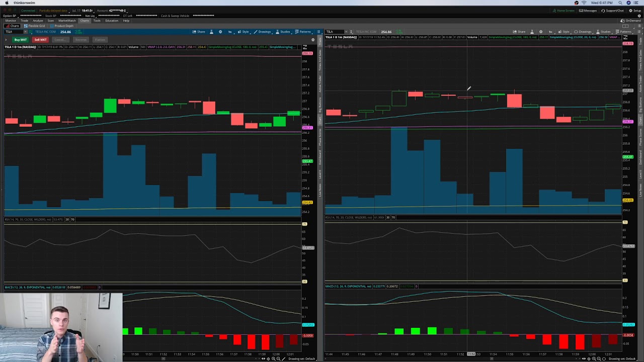644x362 pixels.
Task: Open the left chart Style menu
Action: tap(244, 32)
